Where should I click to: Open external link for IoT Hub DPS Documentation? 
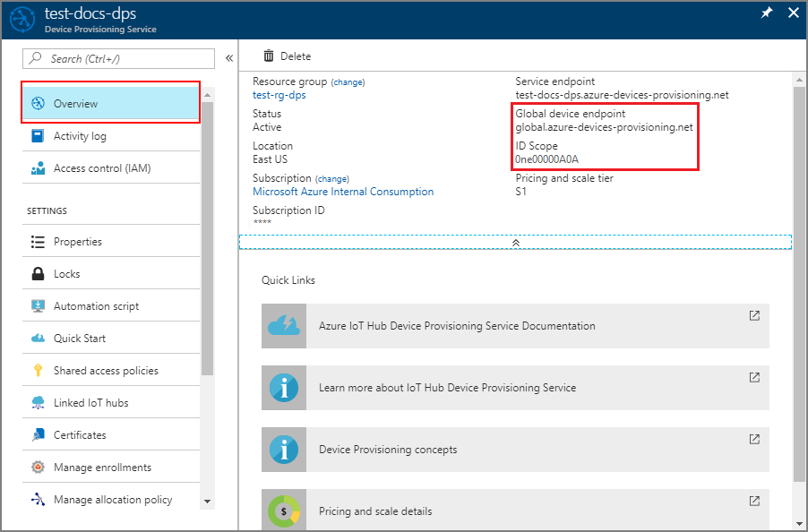(x=754, y=316)
